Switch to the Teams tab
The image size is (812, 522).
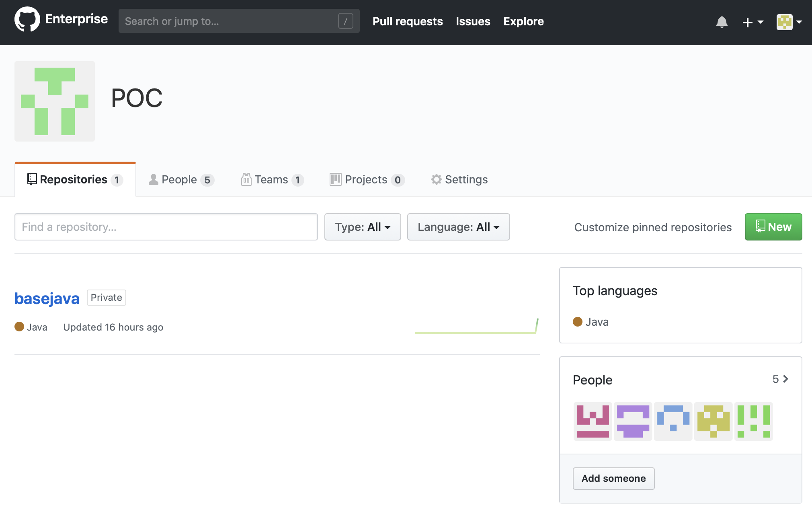272,179
